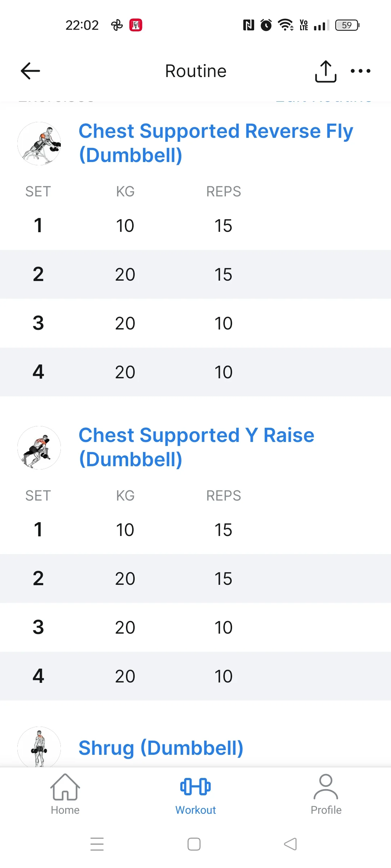This screenshot has height=868, width=391.
Task: Open the Shrug (Dumbbell) exercise link
Action: coord(161,748)
